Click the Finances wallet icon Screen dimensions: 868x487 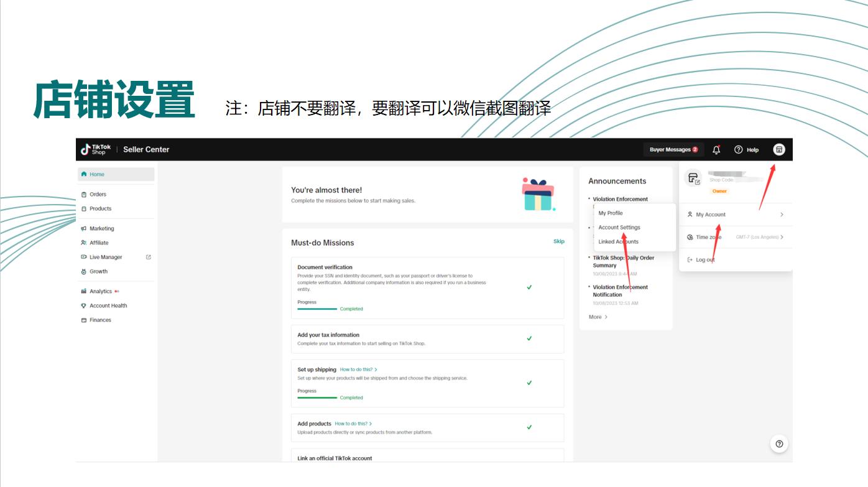point(84,320)
